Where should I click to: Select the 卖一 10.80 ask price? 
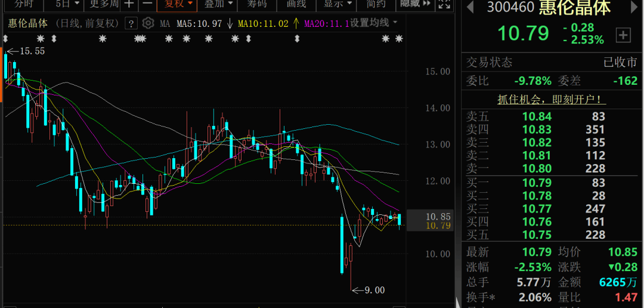(537, 168)
